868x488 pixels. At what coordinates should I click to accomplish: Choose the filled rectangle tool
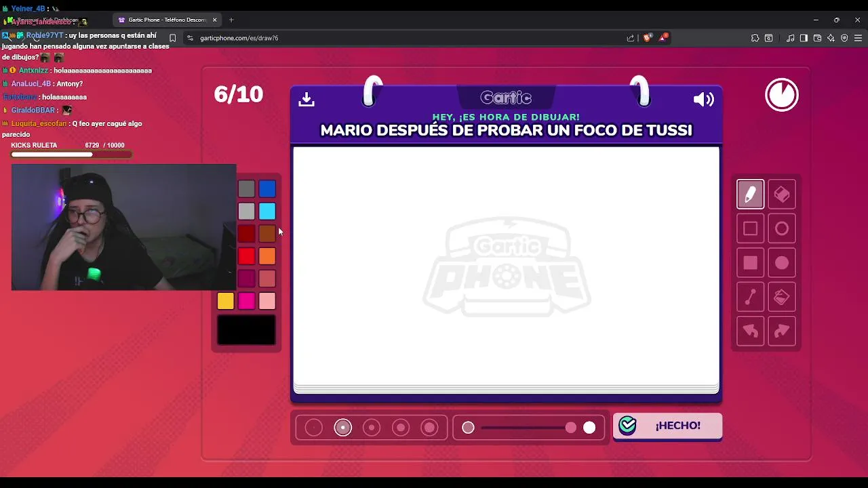pyautogui.click(x=750, y=262)
